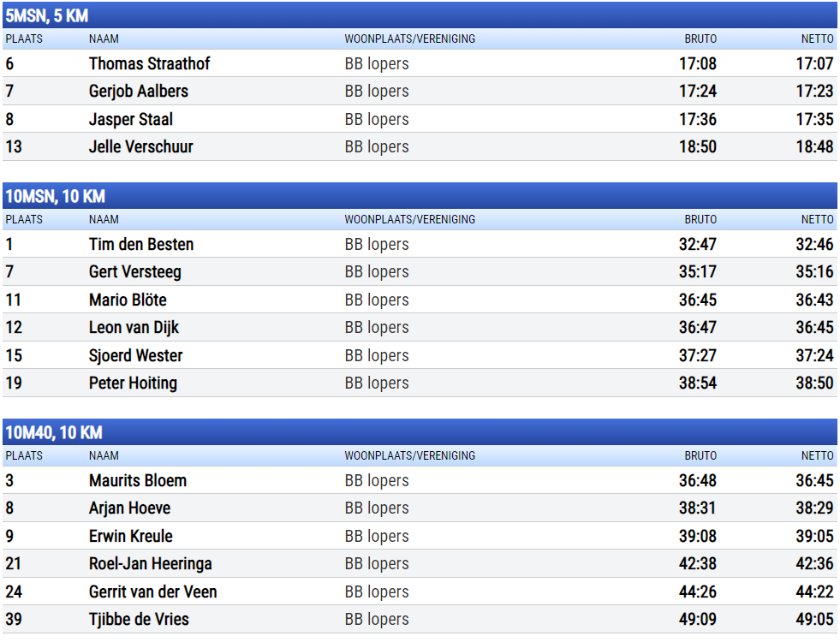This screenshot has width=840, height=642.
Task: Open Gerrit van der Veen's entry
Action: (152, 591)
